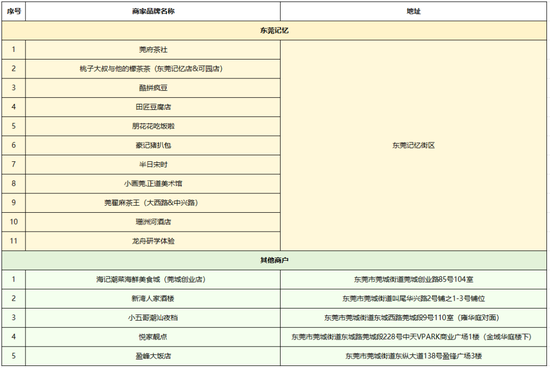
Task: Select the 小五哥潮汕夜粥 merchant cell
Action: (153, 318)
